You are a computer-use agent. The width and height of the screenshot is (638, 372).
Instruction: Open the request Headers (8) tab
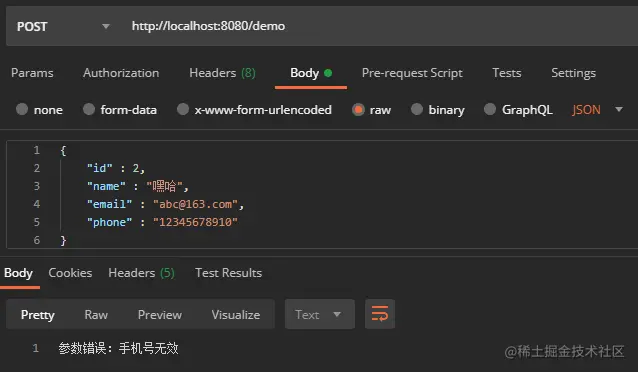(x=222, y=73)
